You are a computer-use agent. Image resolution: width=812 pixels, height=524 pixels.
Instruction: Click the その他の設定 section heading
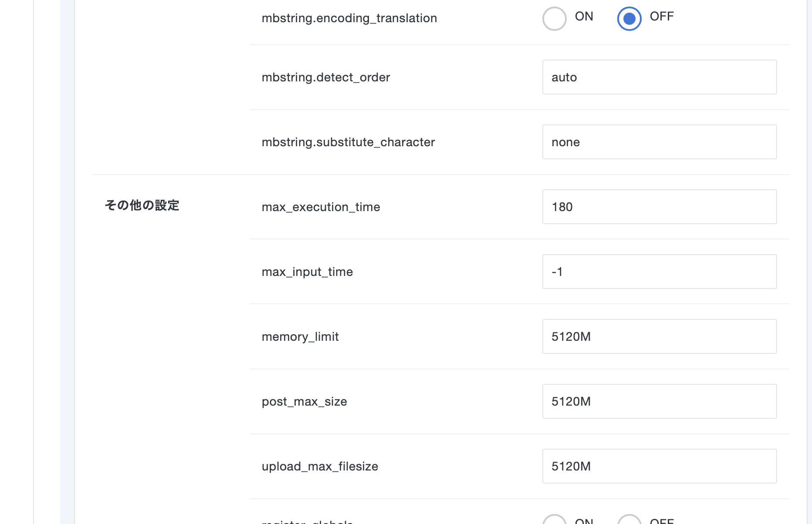click(x=142, y=205)
